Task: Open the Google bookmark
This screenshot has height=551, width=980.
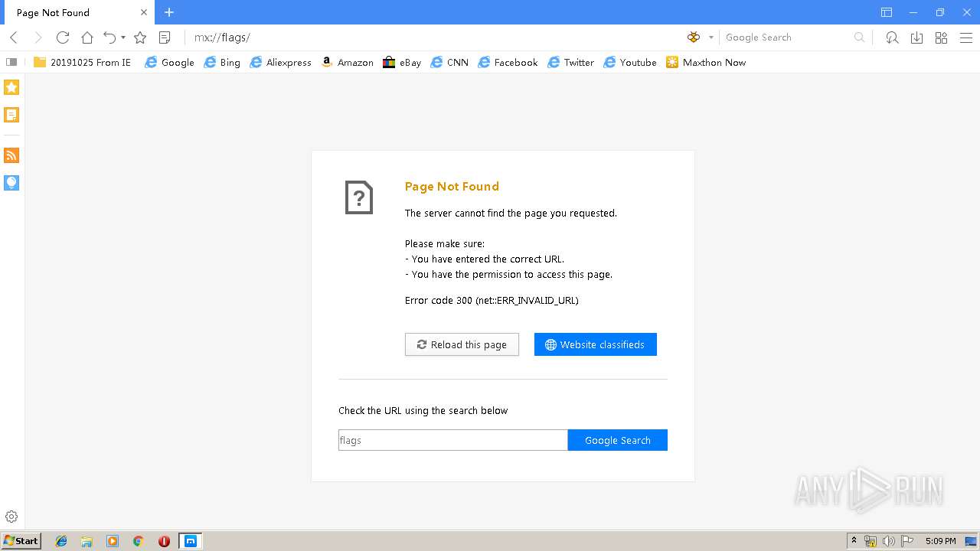Action: 169,63
